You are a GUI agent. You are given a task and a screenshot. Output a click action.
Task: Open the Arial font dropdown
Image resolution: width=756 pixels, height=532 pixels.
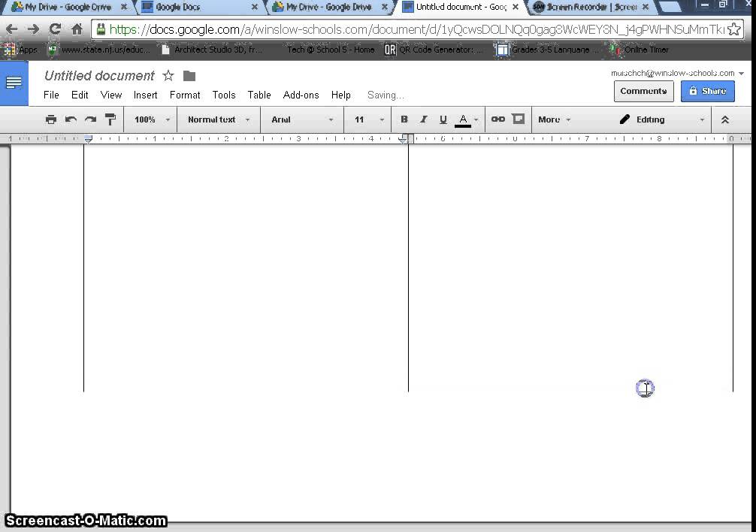pyautogui.click(x=302, y=119)
